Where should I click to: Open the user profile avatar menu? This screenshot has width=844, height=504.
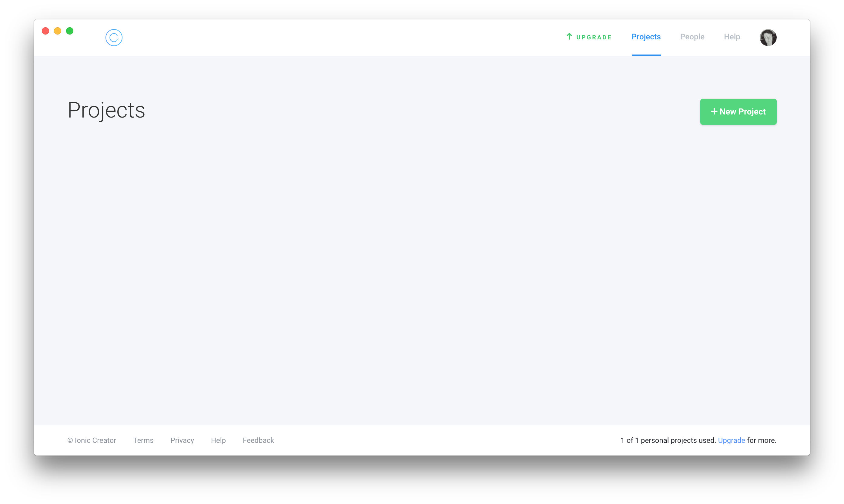768,37
